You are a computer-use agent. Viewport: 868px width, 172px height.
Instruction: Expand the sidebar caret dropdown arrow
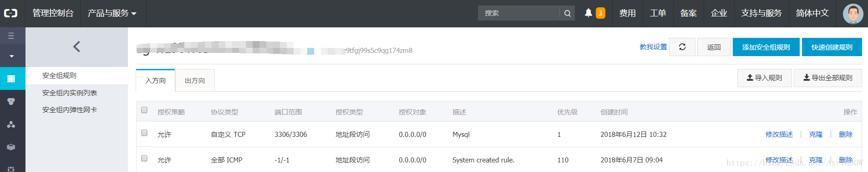[11, 56]
